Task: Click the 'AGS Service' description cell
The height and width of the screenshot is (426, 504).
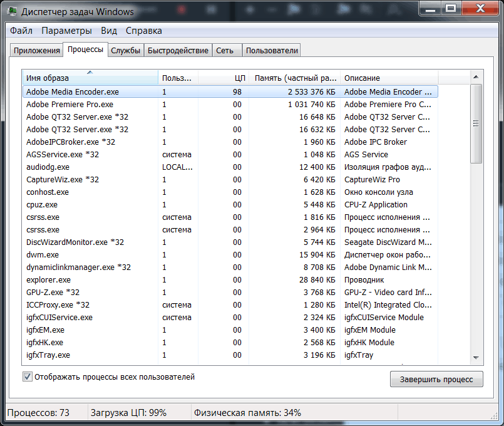Action: 366,155
